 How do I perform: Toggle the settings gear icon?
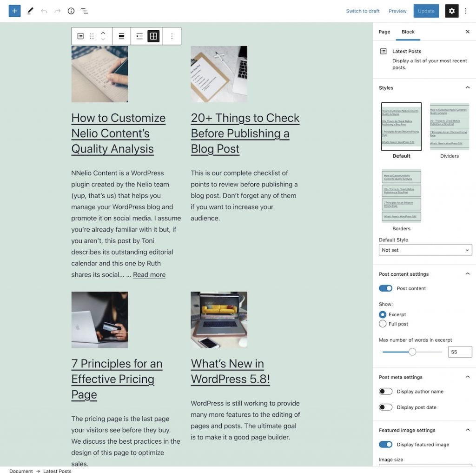click(x=451, y=11)
